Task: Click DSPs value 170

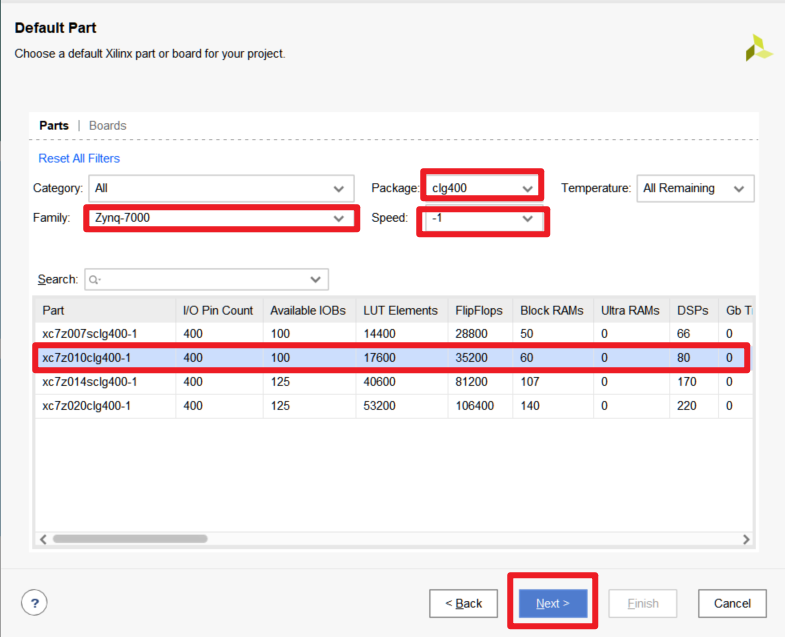Action: 687,382
